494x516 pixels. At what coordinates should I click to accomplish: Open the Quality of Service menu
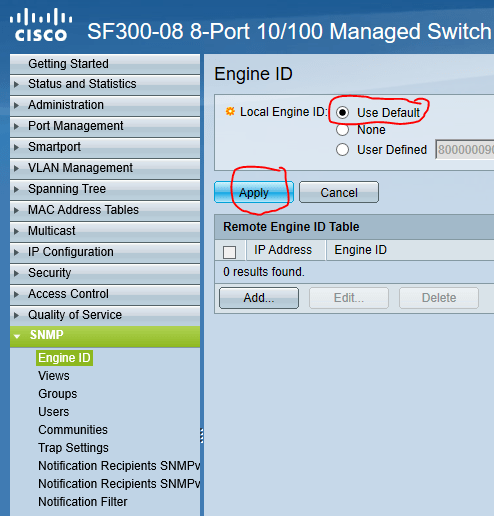tap(105, 315)
